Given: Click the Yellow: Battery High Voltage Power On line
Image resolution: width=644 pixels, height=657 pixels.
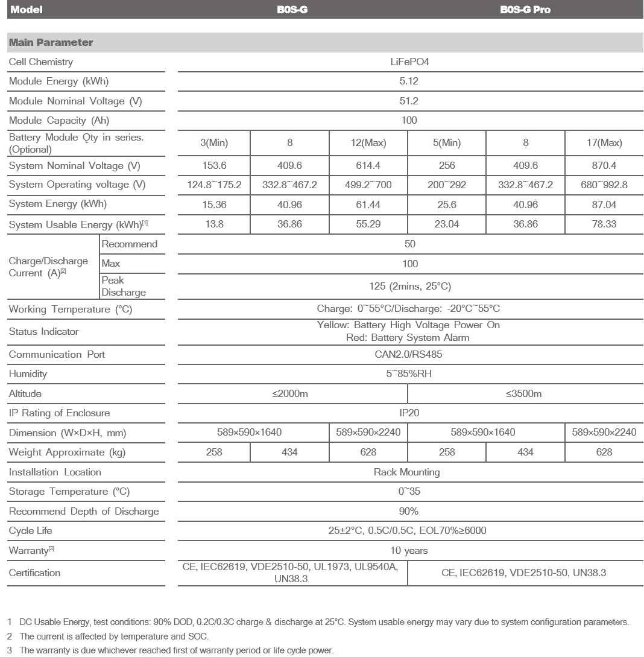Looking at the screenshot, I should click(408, 325).
